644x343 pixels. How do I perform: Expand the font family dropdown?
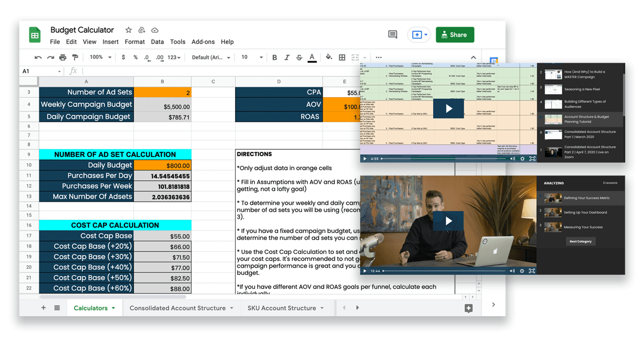pos(211,57)
